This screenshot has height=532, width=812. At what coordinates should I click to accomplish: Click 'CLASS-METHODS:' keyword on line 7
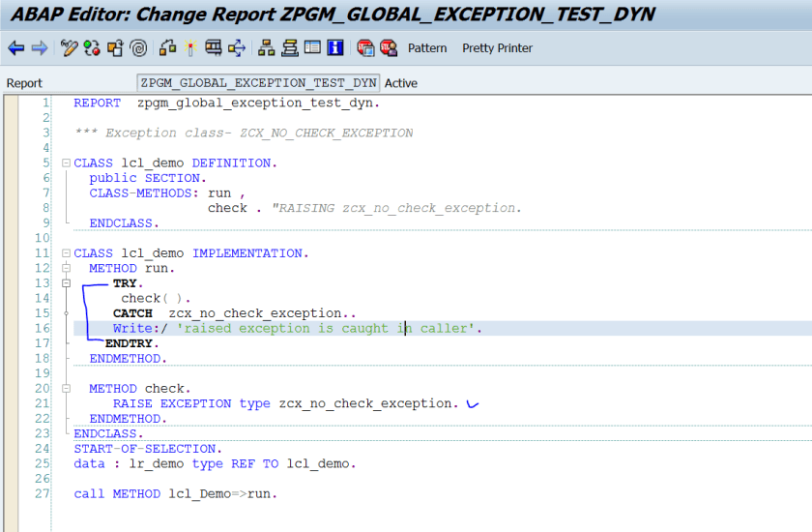coord(144,193)
